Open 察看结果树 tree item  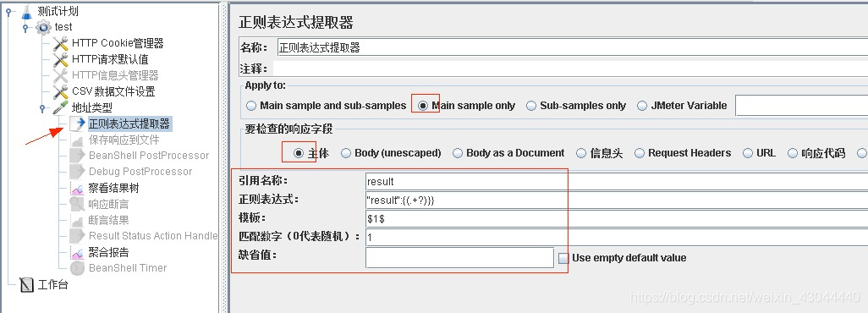click(113, 189)
